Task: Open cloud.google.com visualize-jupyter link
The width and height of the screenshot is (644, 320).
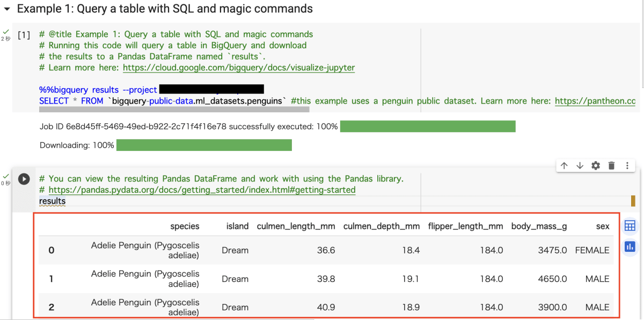Action: tap(239, 68)
